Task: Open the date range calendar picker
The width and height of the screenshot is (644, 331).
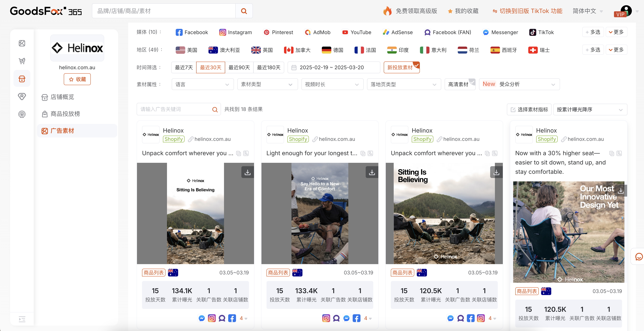Action: (334, 68)
